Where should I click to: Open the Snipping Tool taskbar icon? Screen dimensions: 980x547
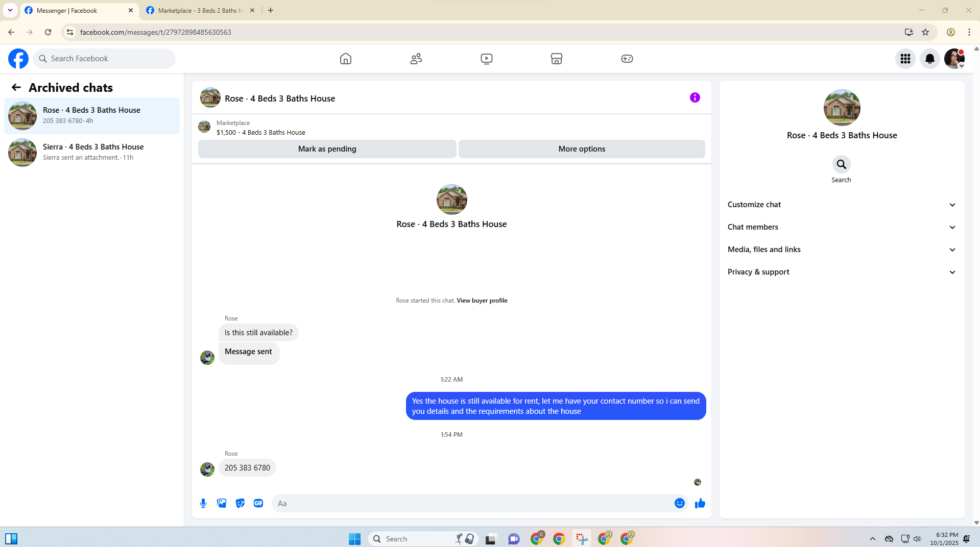(x=582, y=539)
